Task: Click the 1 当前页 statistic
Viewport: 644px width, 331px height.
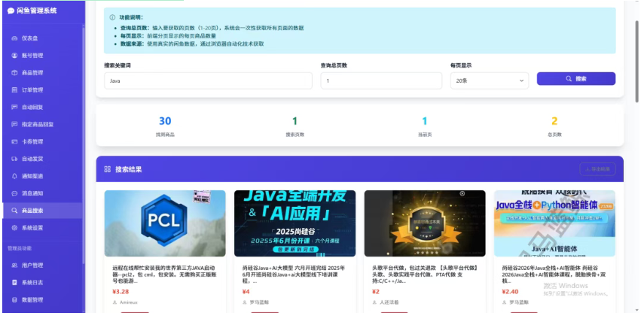Action: (425, 126)
